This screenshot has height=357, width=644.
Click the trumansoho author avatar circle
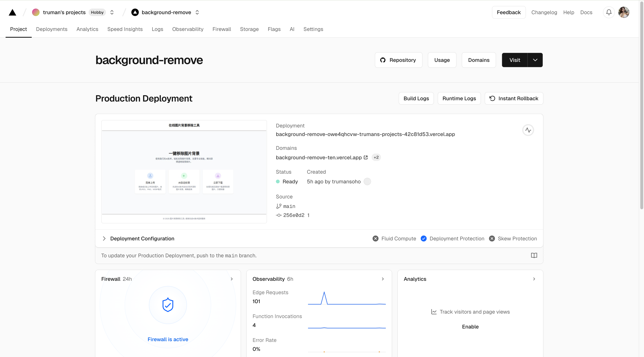point(367,181)
